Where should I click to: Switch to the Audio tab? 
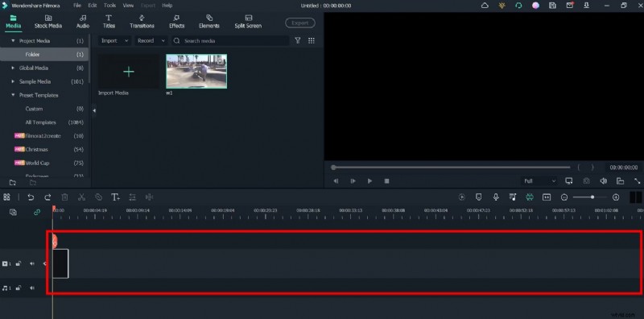[83, 22]
